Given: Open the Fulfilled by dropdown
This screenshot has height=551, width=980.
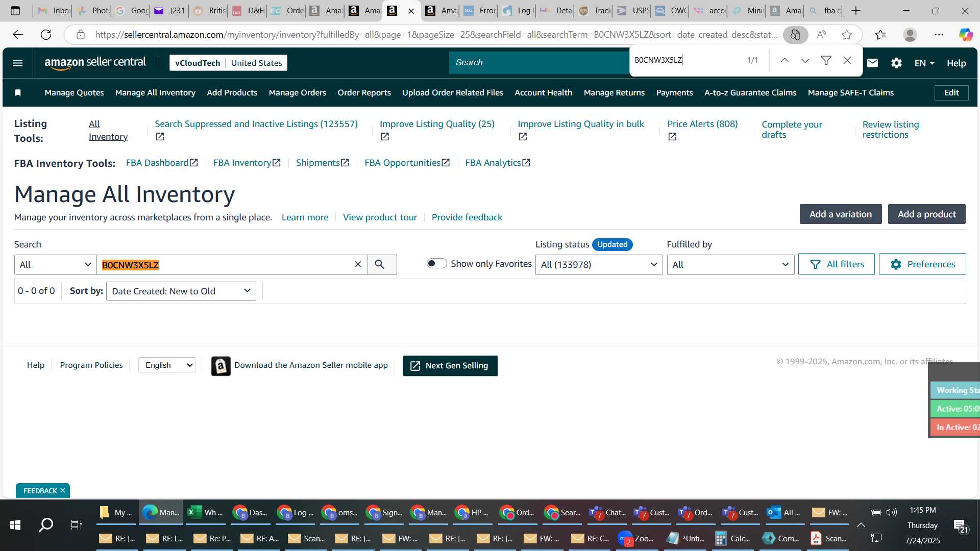Looking at the screenshot, I should pos(730,264).
